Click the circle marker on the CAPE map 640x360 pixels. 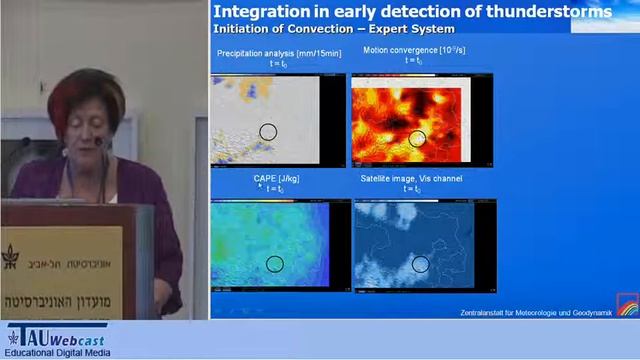pos(275,264)
